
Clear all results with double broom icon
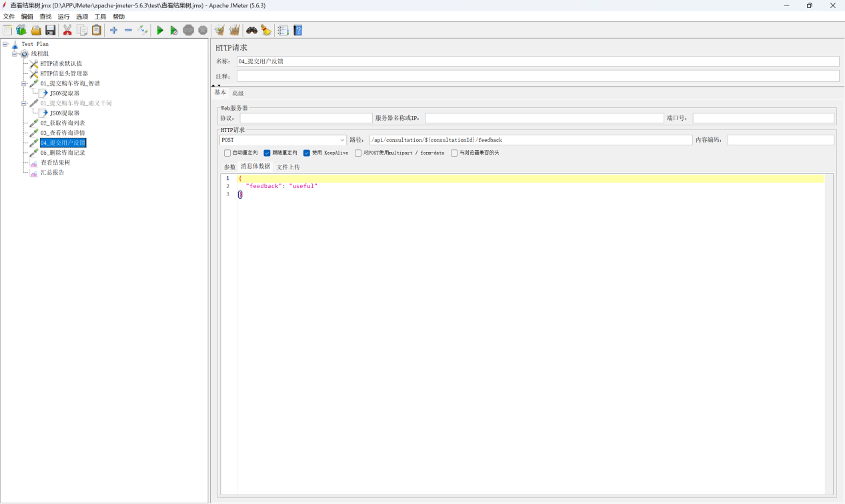pyautogui.click(x=234, y=30)
